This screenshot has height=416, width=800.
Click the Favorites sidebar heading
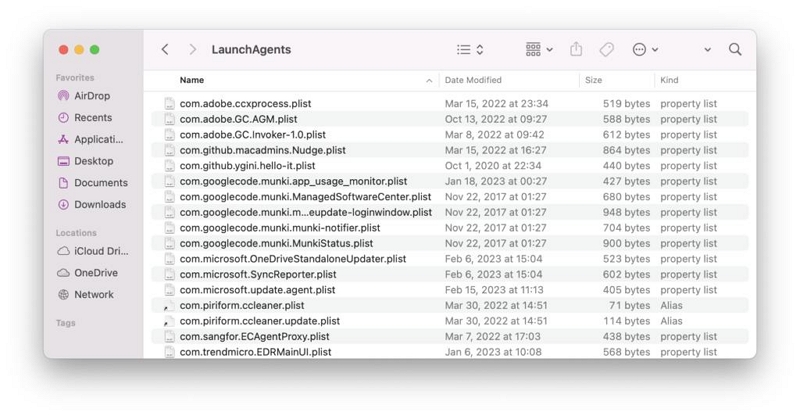coord(75,78)
